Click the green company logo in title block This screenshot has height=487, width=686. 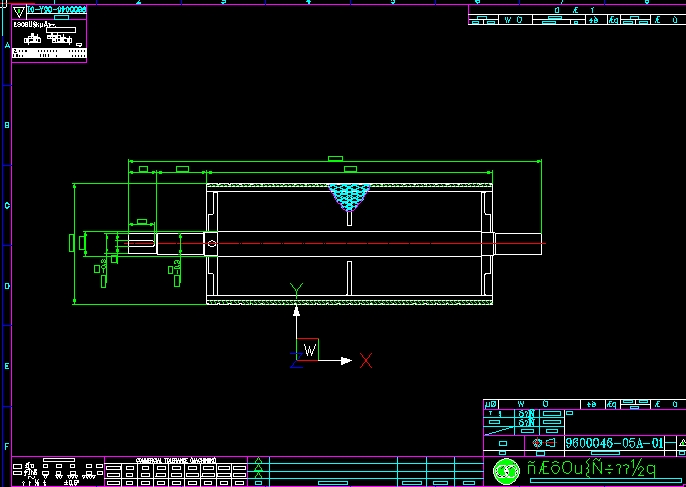pyautogui.click(x=506, y=471)
